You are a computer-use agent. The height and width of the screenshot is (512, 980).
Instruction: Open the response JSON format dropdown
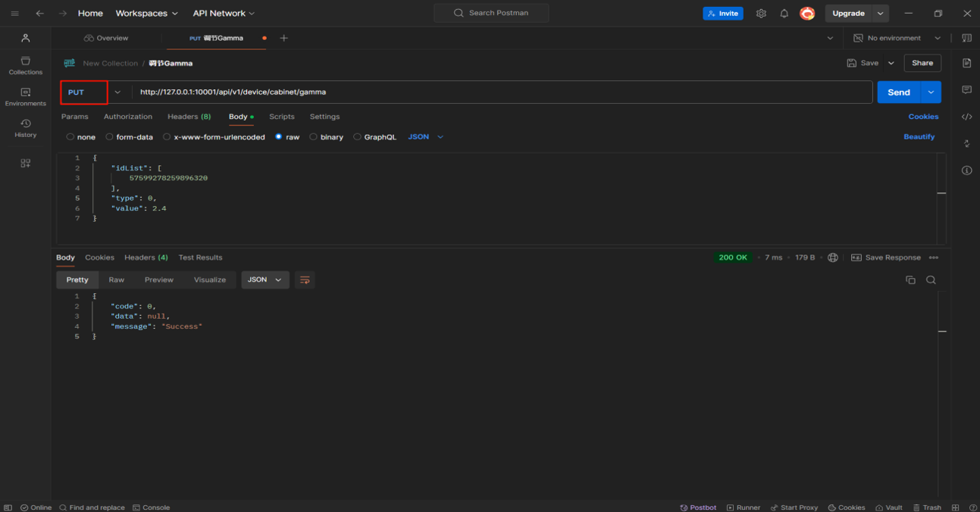pos(264,280)
